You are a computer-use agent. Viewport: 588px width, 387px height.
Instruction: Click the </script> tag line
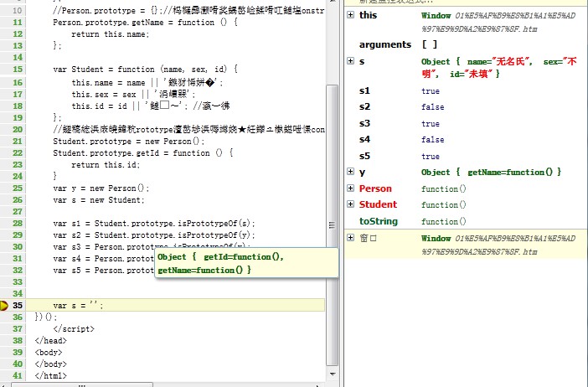click(74, 329)
